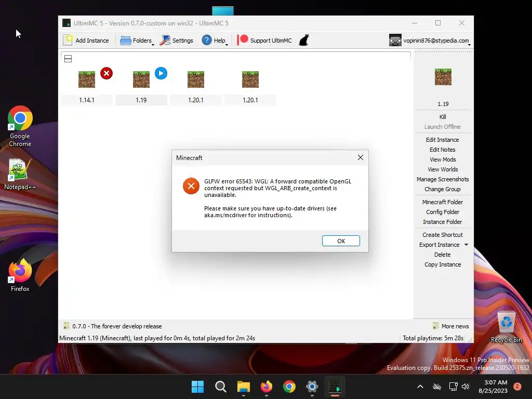The height and width of the screenshot is (399, 532).
Task: Click the blue running badge on 1.19
Action: (161, 73)
